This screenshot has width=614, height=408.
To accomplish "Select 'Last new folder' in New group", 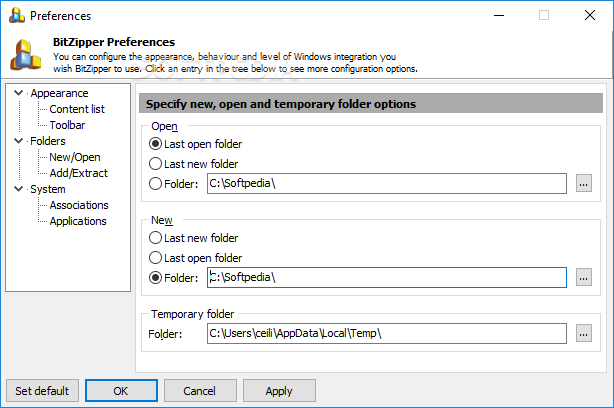I will click(193, 238).
